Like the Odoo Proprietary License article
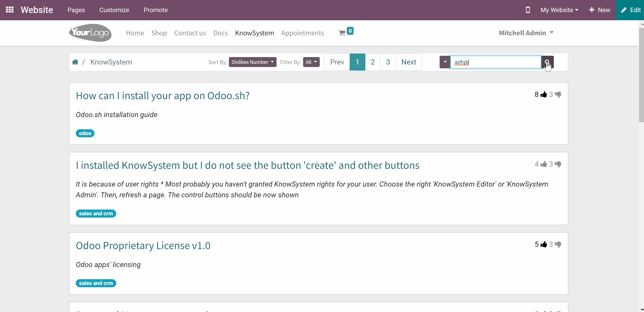The height and width of the screenshot is (312, 644). [543, 245]
